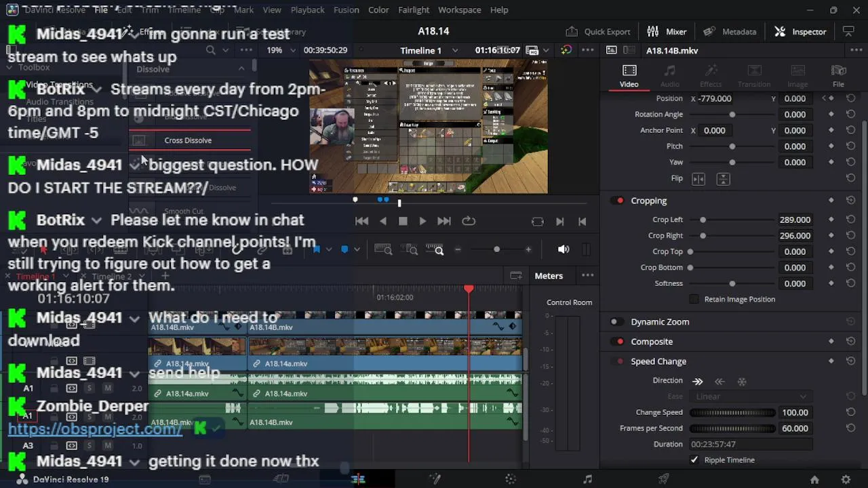Viewport: 868px width, 488px height.
Task: Open Timeline 1 name dropdown
Action: click(x=454, y=50)
